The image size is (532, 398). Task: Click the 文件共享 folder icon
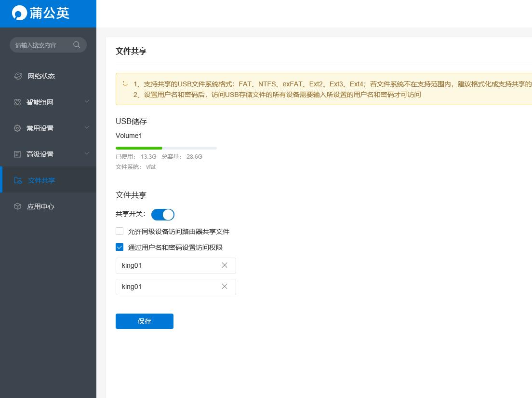point(18,180)
